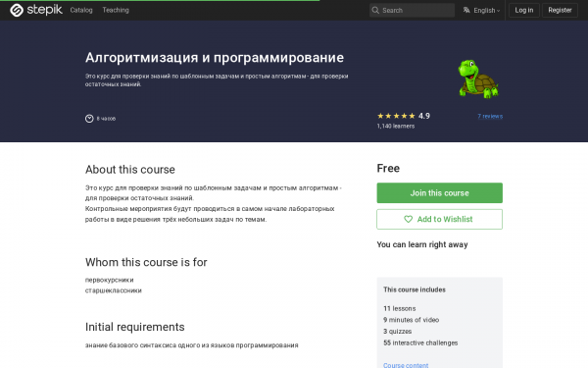Click the Register button
Screen dimensions: 588x368
[560, 10]
